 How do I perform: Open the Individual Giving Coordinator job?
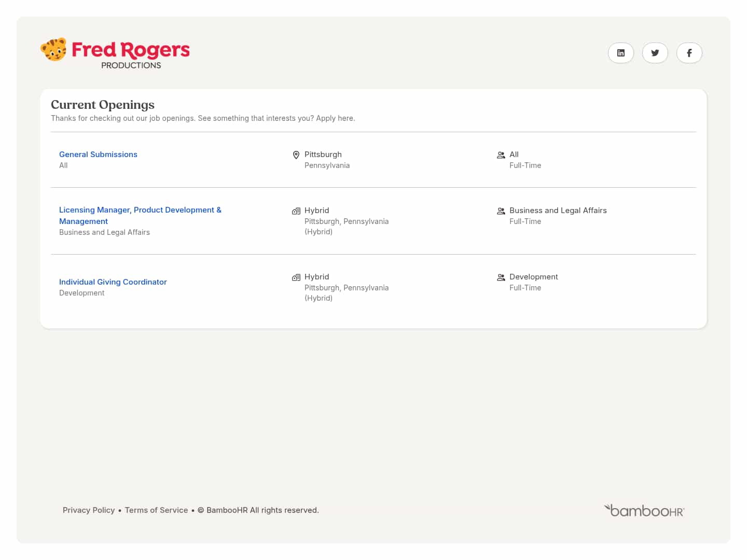(113, 282)
